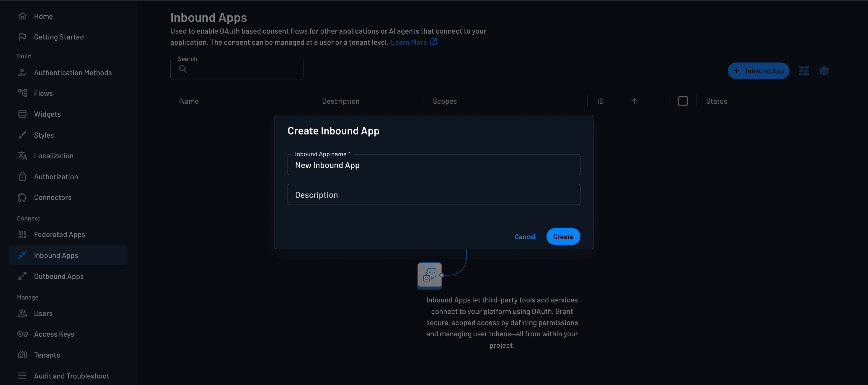Select the Flows sidebar icon
Screen dimensions: 868x385
pos(22,93)
